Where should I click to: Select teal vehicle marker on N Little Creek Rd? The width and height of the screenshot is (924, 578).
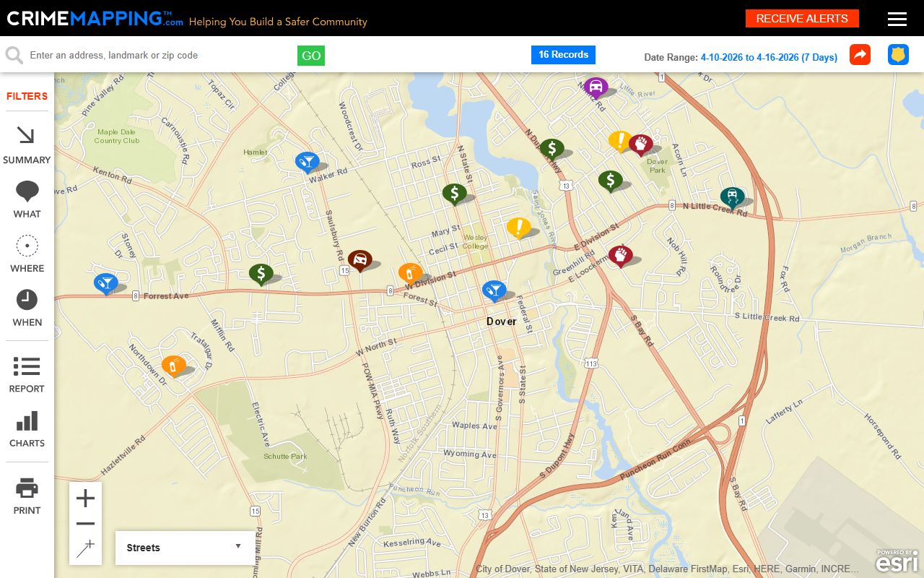coord(732,198)
